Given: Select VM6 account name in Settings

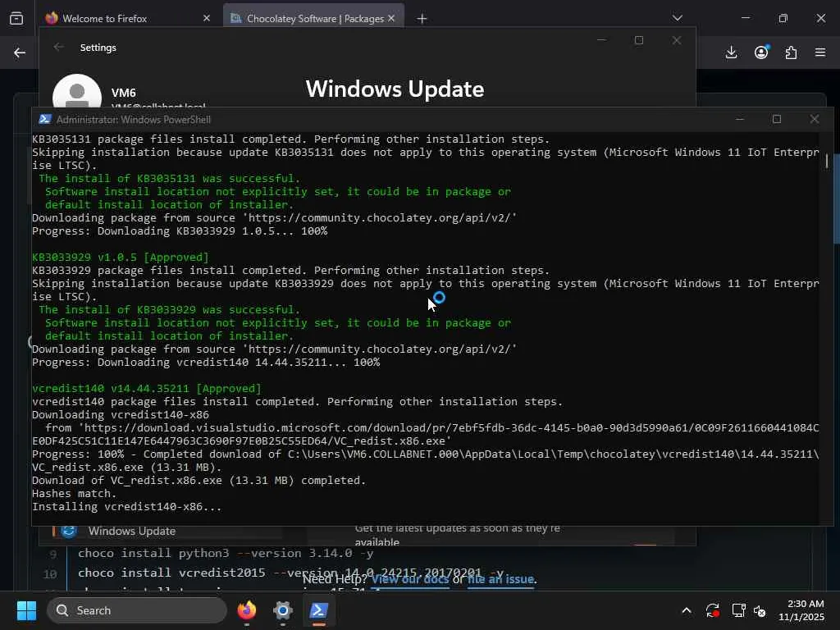Looking at the screenshot, I should 124,93.
